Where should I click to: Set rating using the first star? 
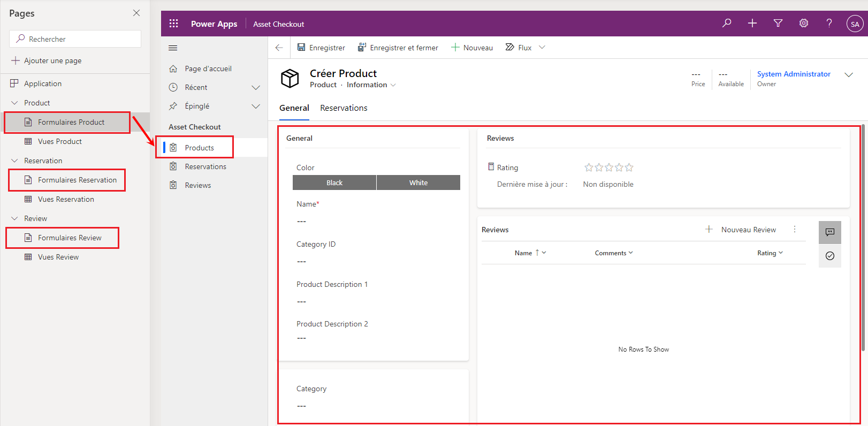[589, 168]
